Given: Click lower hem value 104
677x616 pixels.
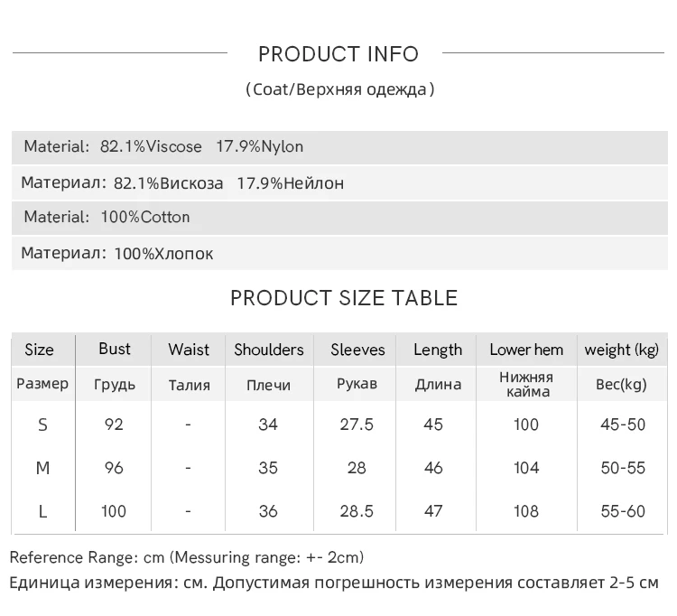Looking at the screenshot, I should 526,468.
